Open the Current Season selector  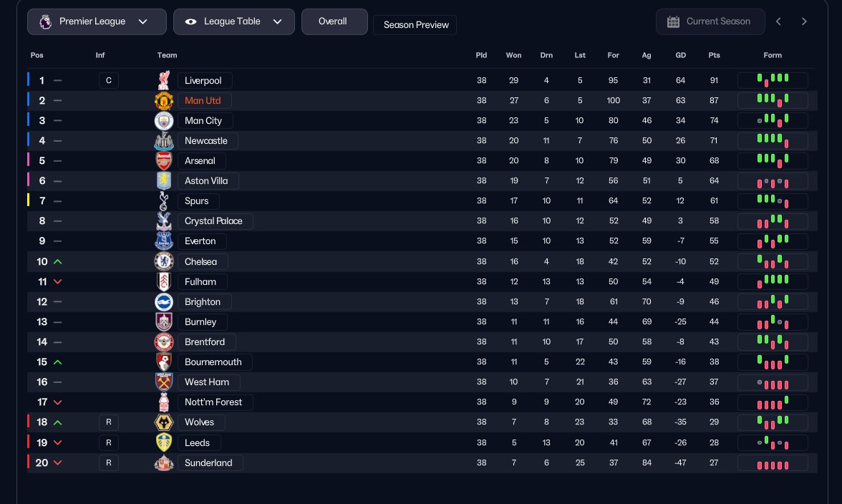[x=710, y=21]
